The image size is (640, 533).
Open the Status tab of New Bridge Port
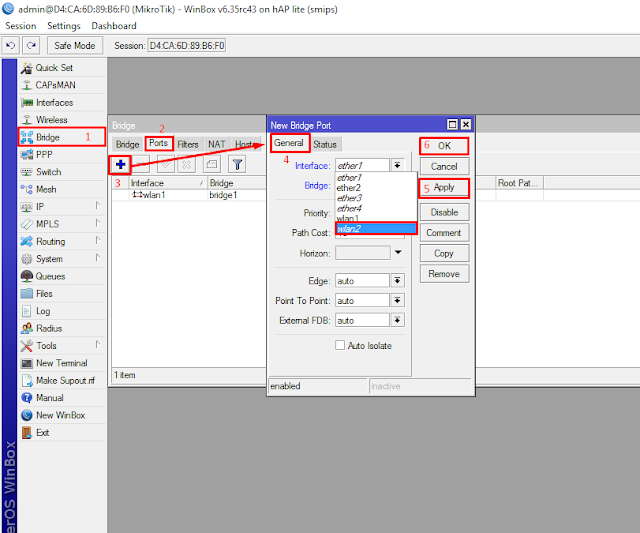[325, 144]
